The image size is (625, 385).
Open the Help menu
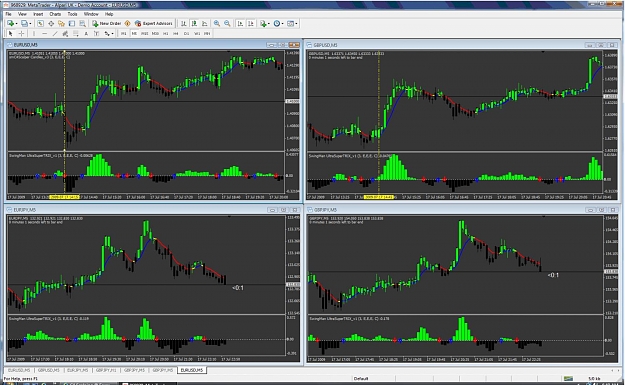coord(109,14)
